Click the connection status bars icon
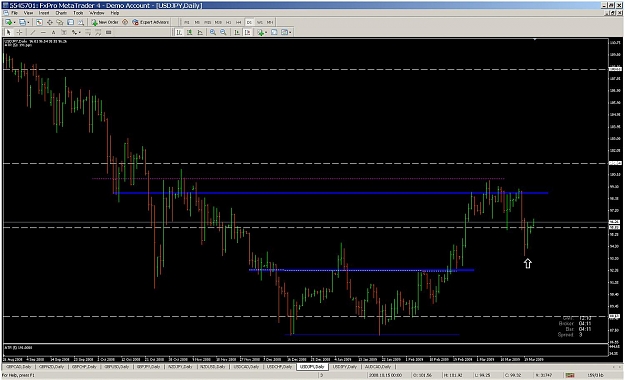 coord(570,375)
